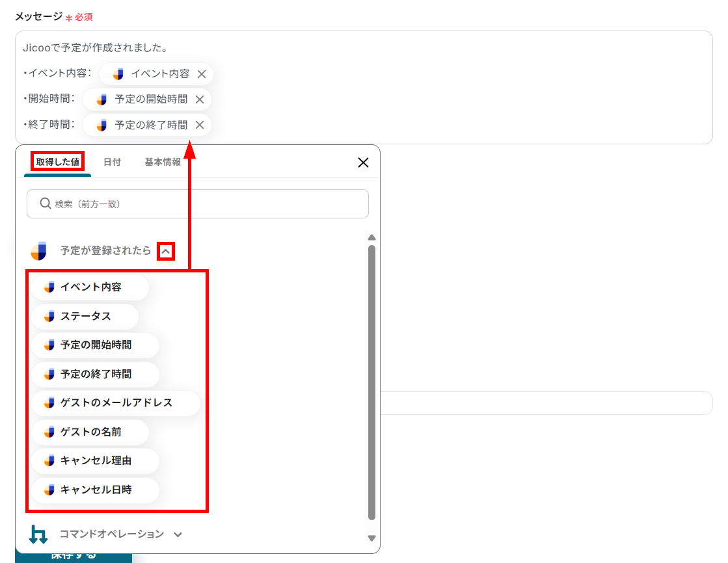The height and width of the screenshot is (563, 728).
Task: Click the text Jicooで予定が作成されました。
Action: (95, 48)
